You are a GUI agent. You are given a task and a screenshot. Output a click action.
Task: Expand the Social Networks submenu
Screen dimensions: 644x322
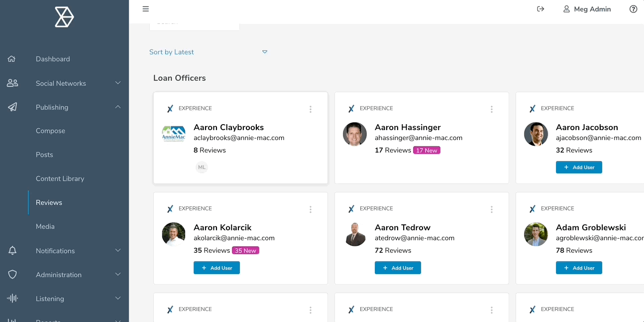coord(118,83)
